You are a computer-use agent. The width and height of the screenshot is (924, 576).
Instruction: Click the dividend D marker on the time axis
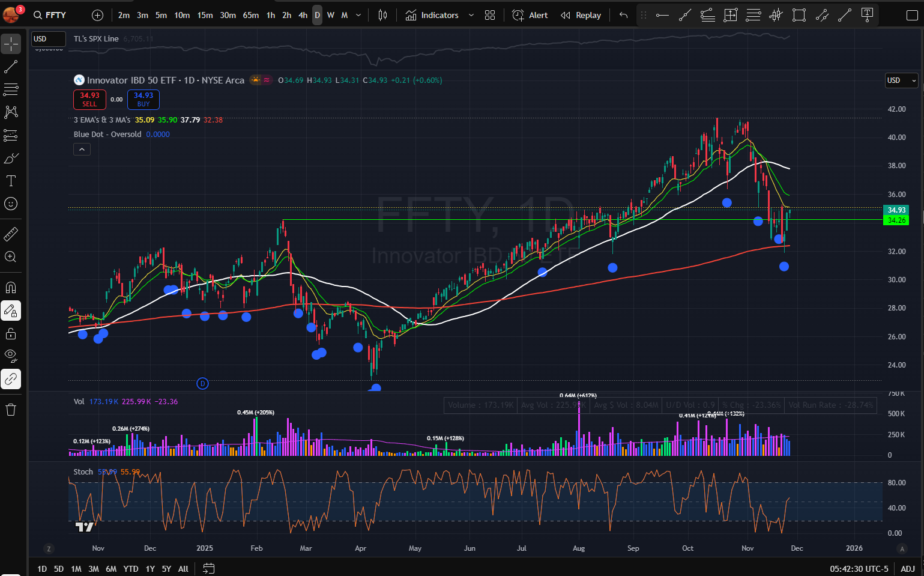click(202, 383)
